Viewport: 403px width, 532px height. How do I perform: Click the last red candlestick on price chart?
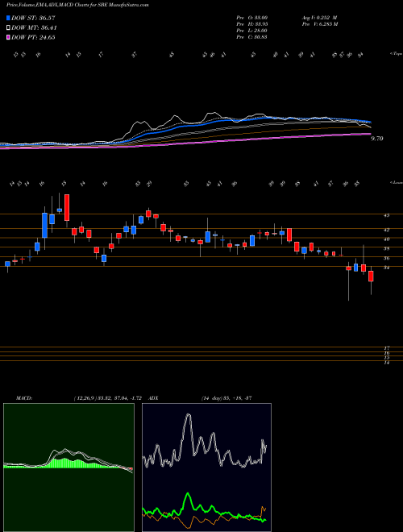coord(371,276)
